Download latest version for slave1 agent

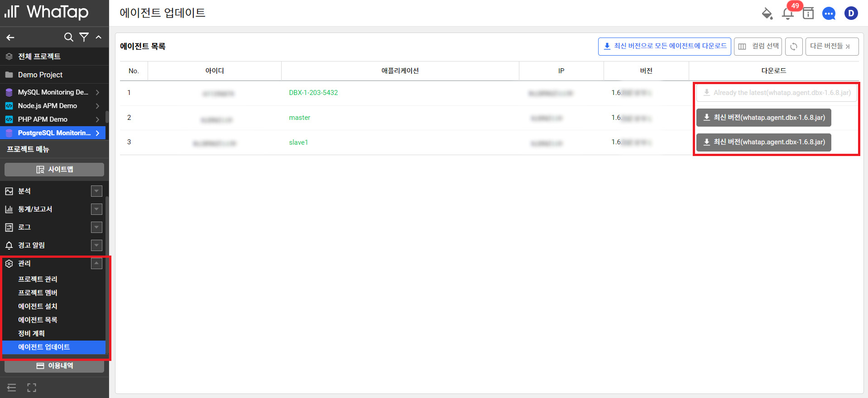point(764,142)
